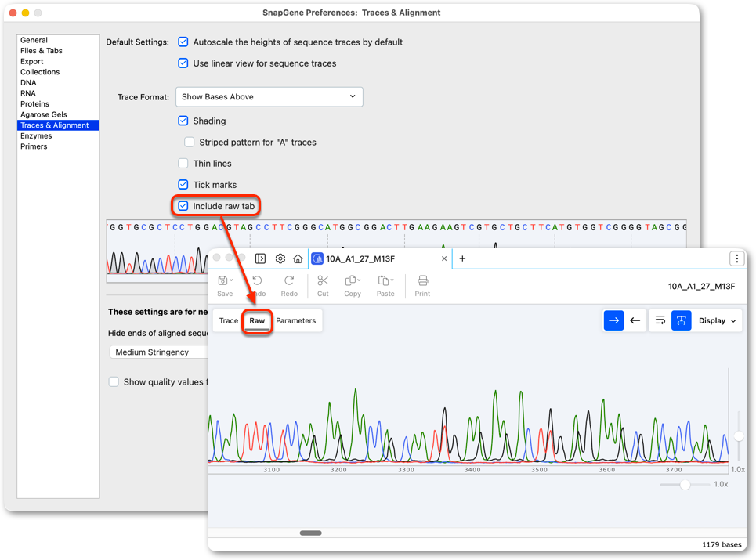Close the 10A_A1_27_M13F tab
The height and width of the screenshot is (560, 756).
(x=444, y=258)
